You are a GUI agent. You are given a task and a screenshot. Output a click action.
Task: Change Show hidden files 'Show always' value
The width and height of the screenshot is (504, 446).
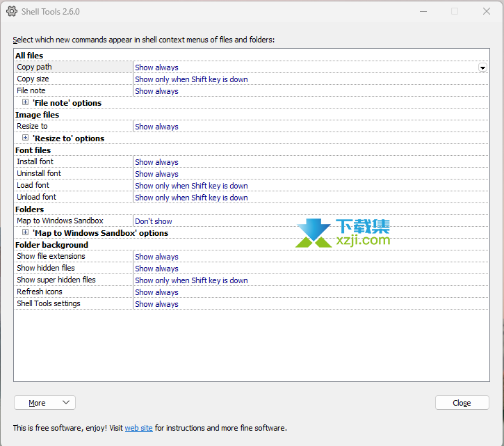(156, 269)
